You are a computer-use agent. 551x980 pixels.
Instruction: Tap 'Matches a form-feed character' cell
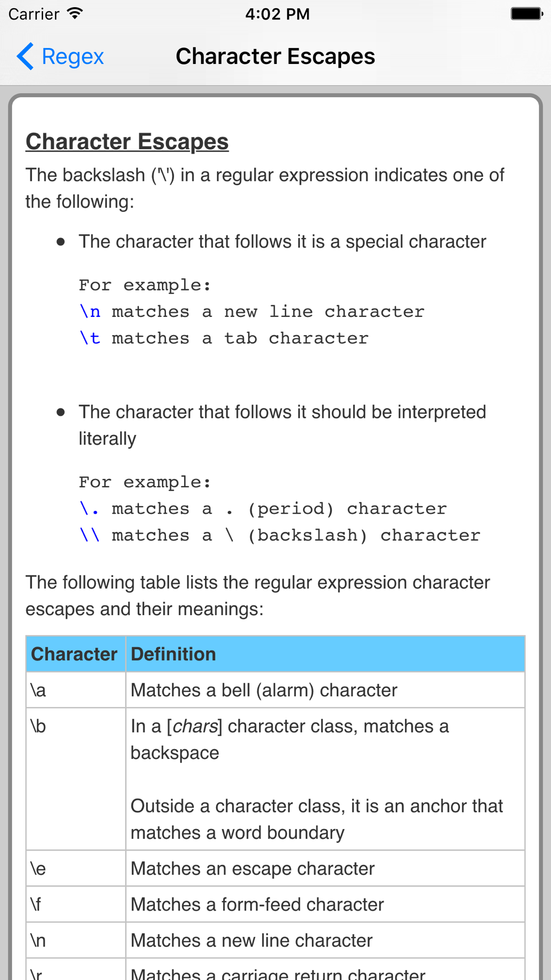(x=325, y=904)
